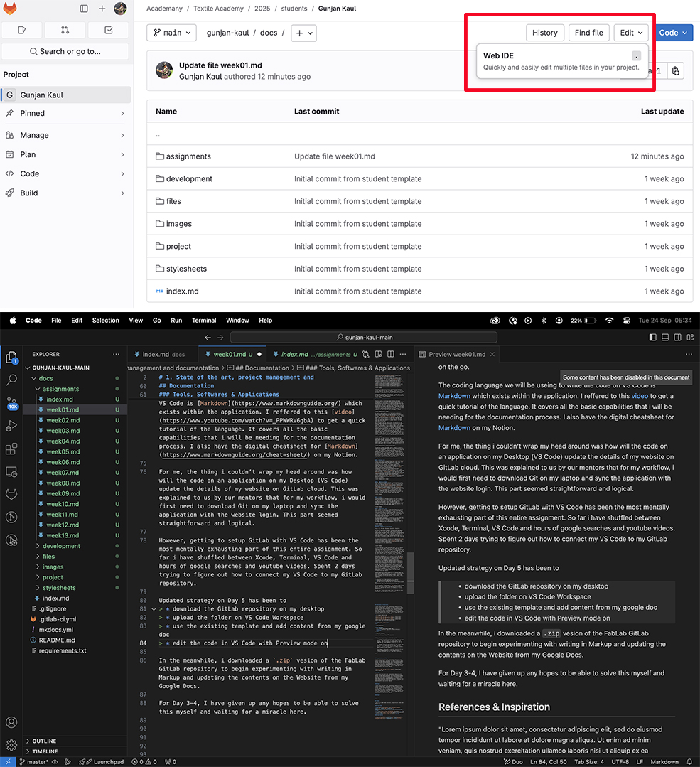Open Run and Debug view in VS Code
This screenshot has width=700, height=767.
click(x=11, y=426)
